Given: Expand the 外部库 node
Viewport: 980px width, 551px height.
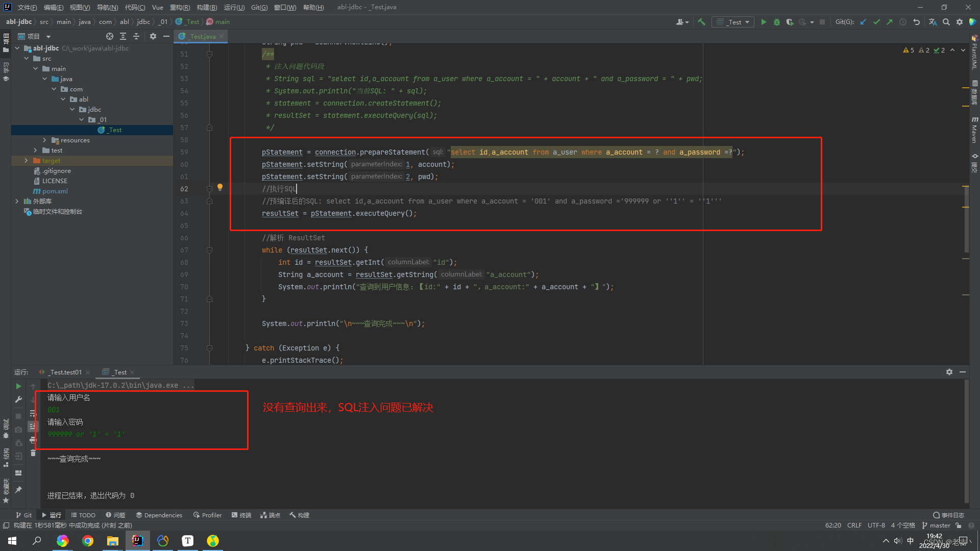Looking at the screenshot, I should pos(17,202).
